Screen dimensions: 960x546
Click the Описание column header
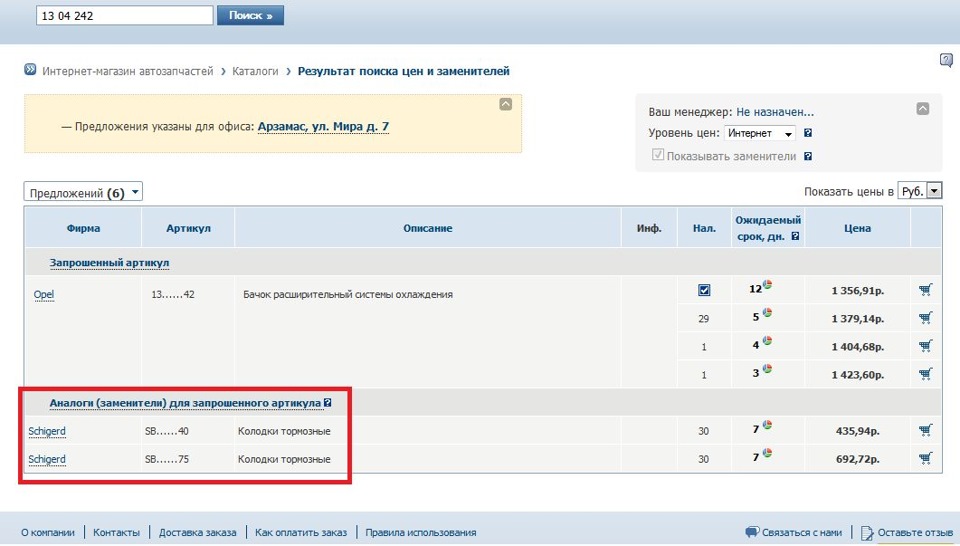(427, 228)
